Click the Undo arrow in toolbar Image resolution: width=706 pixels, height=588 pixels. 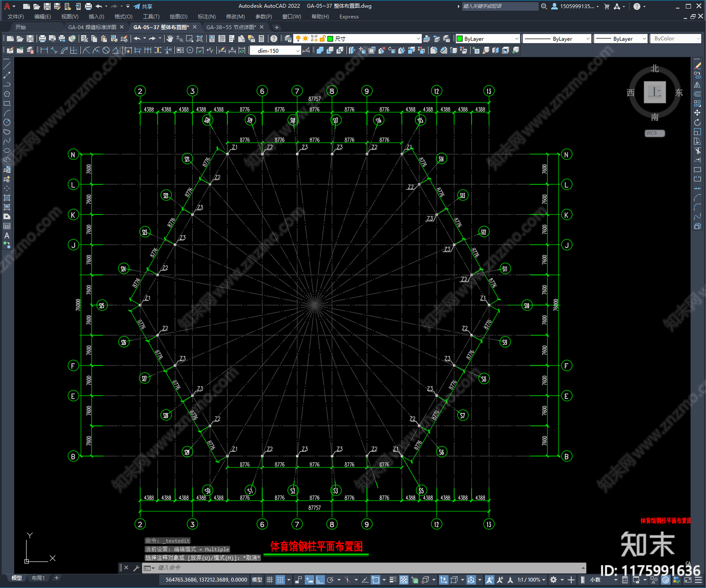point(137,39)
